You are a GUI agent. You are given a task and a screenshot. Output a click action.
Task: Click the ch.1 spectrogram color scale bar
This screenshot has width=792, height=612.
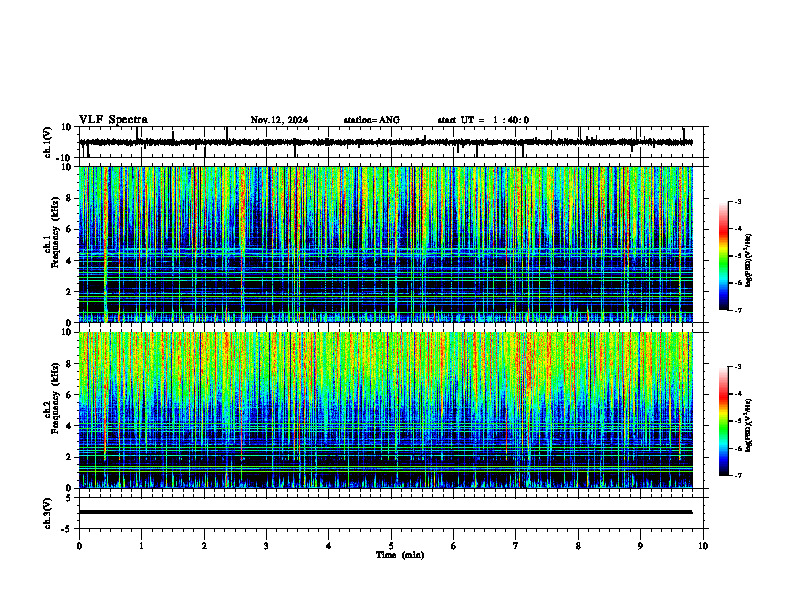pyautogui.click(x=724, y=256)
